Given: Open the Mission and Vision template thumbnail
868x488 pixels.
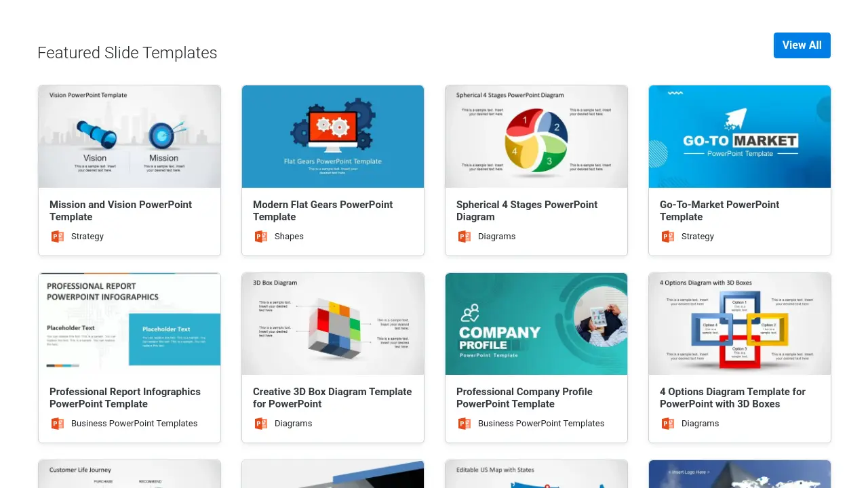Looking at the screenshot, I should [130, 136].
